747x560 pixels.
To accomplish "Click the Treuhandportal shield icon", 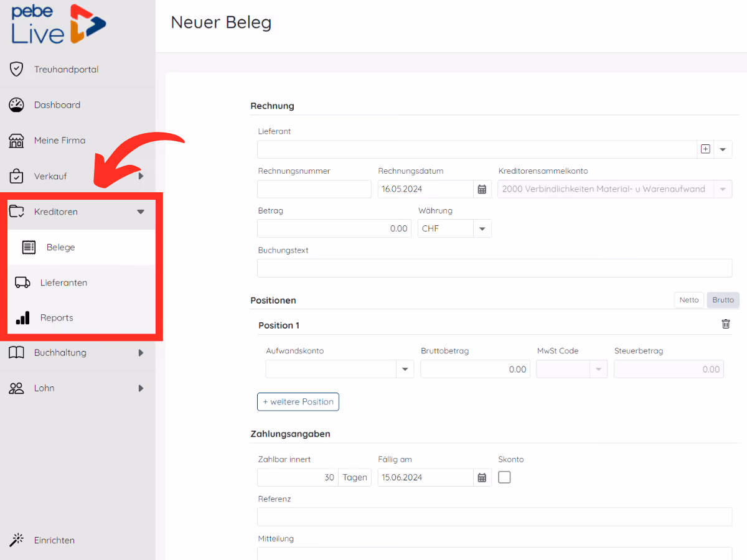I will tap(16, 69).
